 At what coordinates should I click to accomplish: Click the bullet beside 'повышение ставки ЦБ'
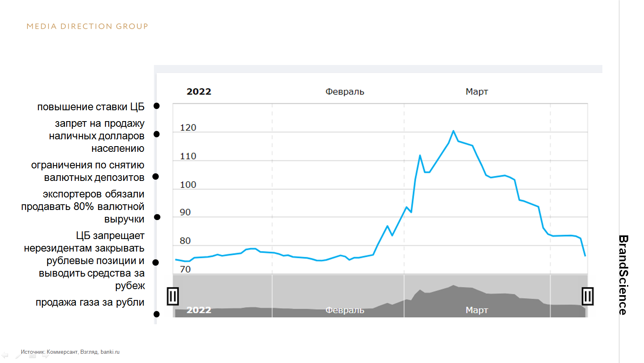[157, 106]
